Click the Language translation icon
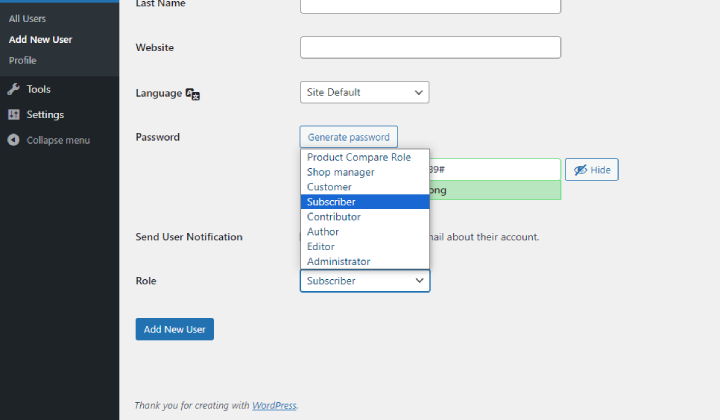Screen dimensions: 720x420 tap(193, 93)
